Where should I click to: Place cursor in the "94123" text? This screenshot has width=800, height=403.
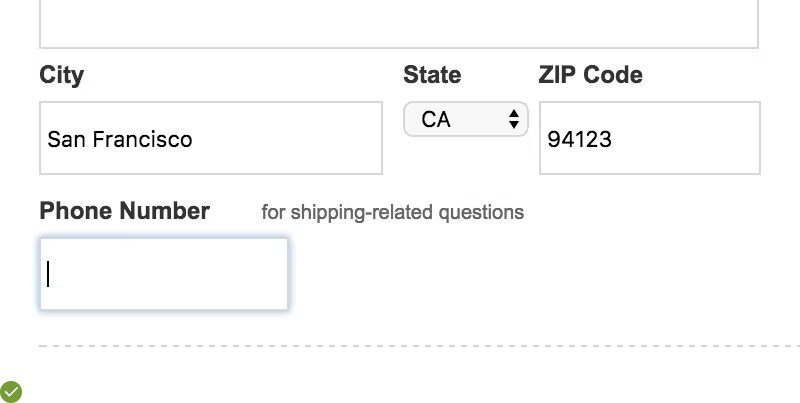[x=579, y=139]
